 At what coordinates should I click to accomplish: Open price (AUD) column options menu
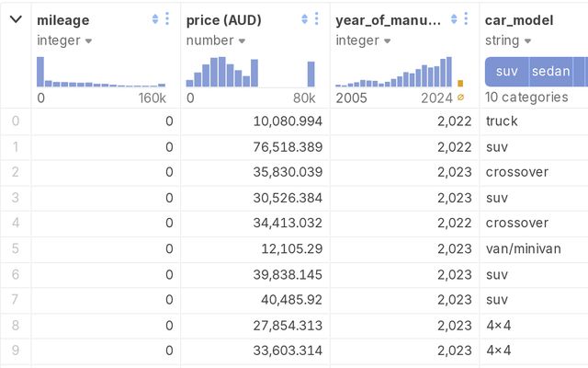[x=317, y=19]
